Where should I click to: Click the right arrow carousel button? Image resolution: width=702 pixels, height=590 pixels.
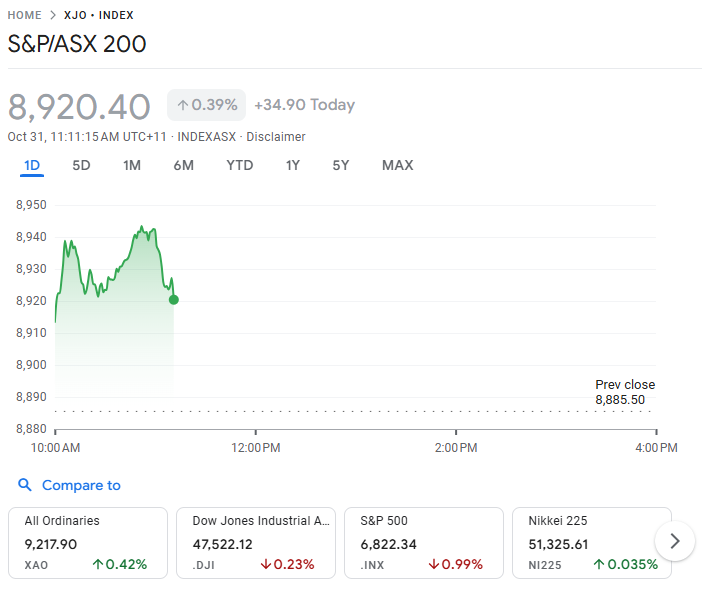pos(675,541)
